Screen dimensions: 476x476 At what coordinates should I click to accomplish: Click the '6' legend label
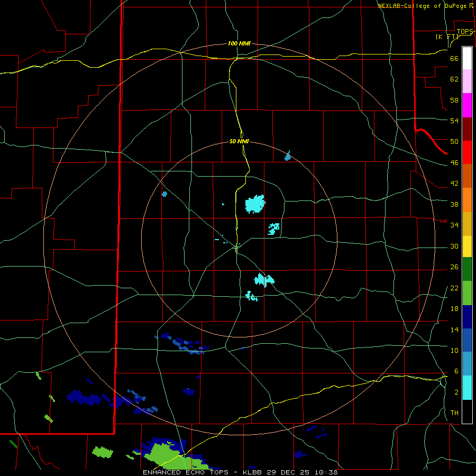[456, 371]
